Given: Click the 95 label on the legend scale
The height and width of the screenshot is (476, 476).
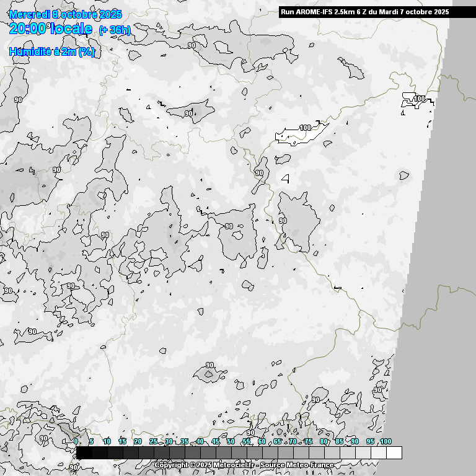Looking at the screenshot, I should click(370, 441).
